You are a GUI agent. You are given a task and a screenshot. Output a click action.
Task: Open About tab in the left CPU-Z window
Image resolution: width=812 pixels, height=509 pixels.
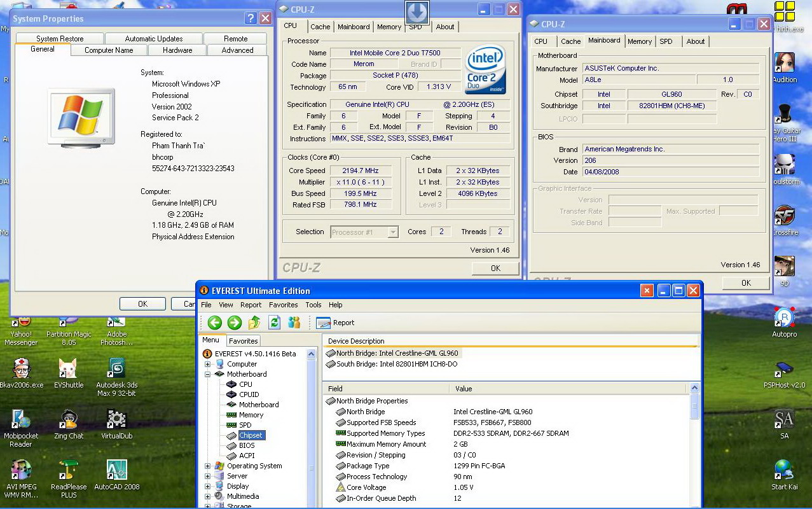coord(445,27)
